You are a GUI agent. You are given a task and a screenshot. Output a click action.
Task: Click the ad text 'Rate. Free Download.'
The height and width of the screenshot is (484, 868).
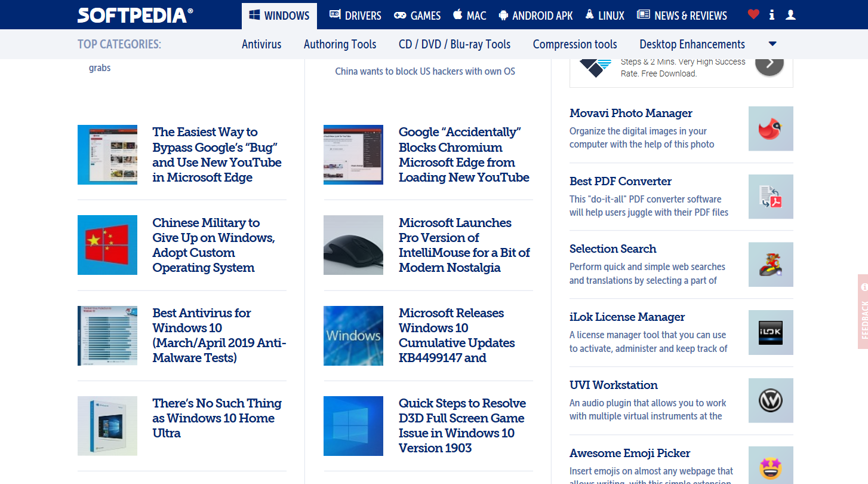point(658,73)
